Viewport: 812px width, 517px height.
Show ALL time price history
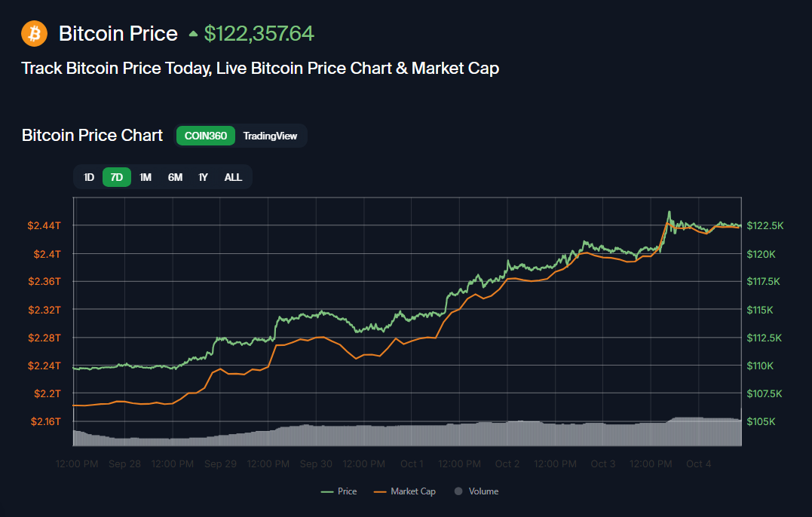(x=233, y=177)
